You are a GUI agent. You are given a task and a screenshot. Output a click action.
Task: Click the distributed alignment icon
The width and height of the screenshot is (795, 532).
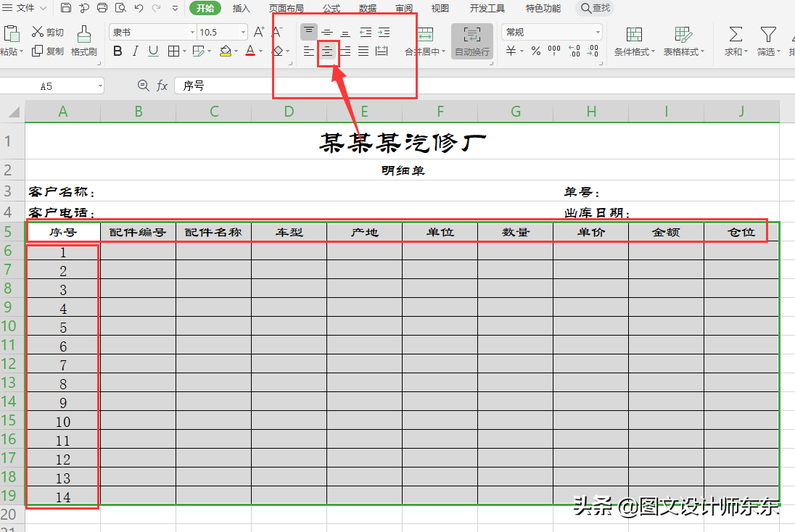382,51
